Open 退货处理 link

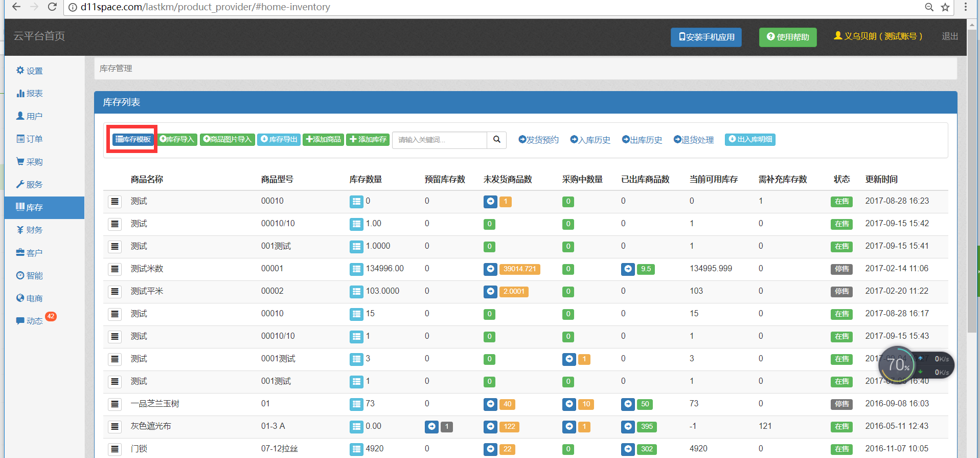(693, 140)
